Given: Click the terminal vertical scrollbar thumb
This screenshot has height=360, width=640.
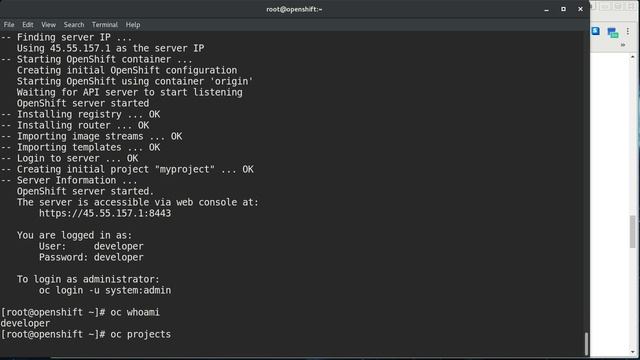Looking at the screenshot, I should point(587,344).
